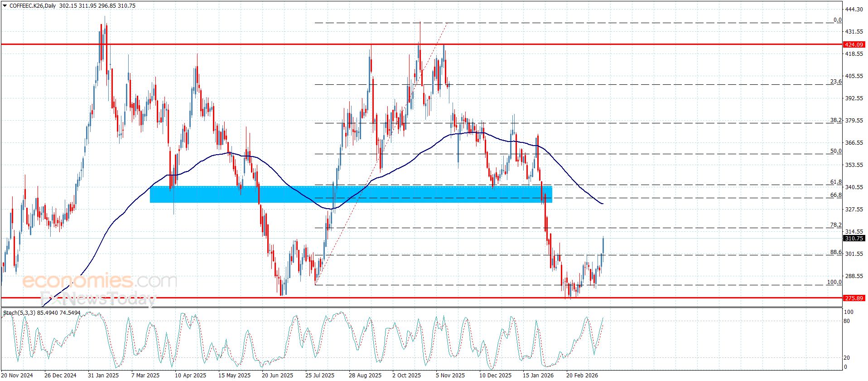Click the Fibonacci 61.8 level label
The width and height of the screenshot is (868, 381).
[x=836, y=182]
